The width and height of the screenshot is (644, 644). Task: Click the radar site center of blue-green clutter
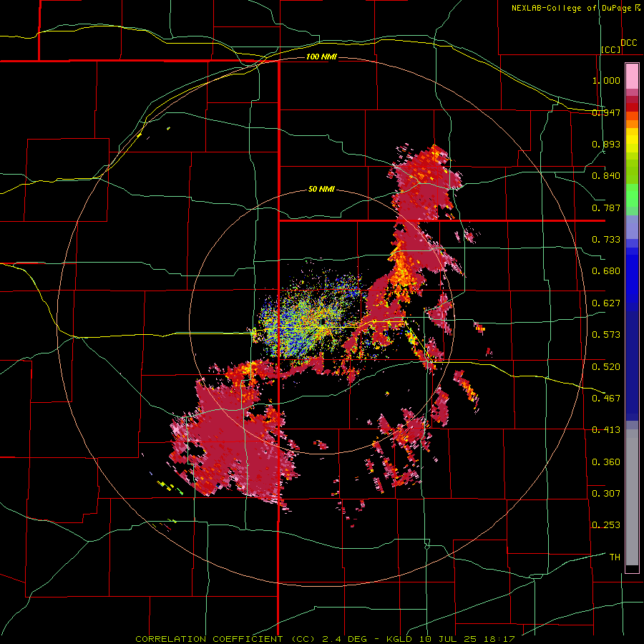click(x=324, y=321)
